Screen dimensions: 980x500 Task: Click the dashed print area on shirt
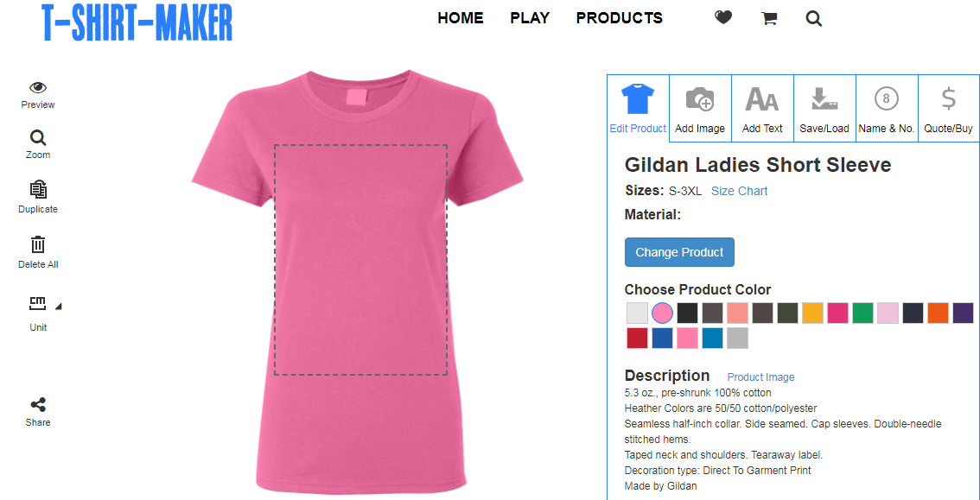360,260
